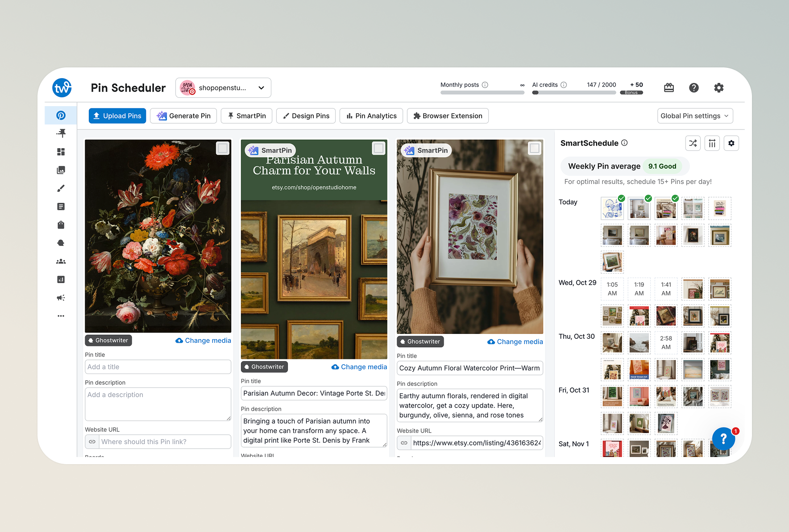Click Change media for watercolor frame pin
The width and height of the screenshot is (789, 532).
coord(515,342)
